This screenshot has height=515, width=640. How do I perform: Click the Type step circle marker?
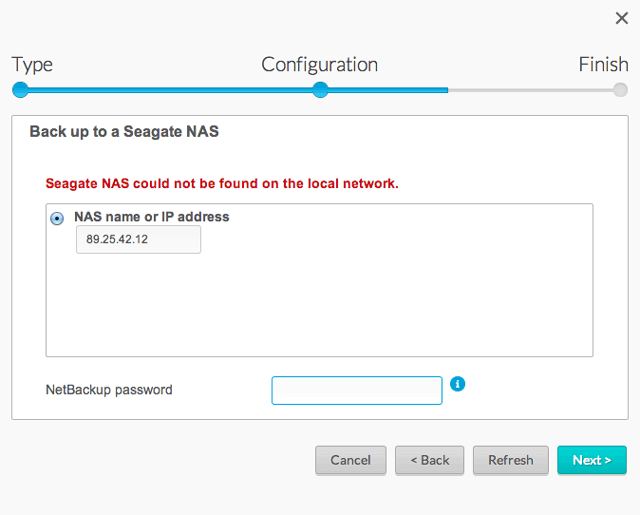click(20, 90)
